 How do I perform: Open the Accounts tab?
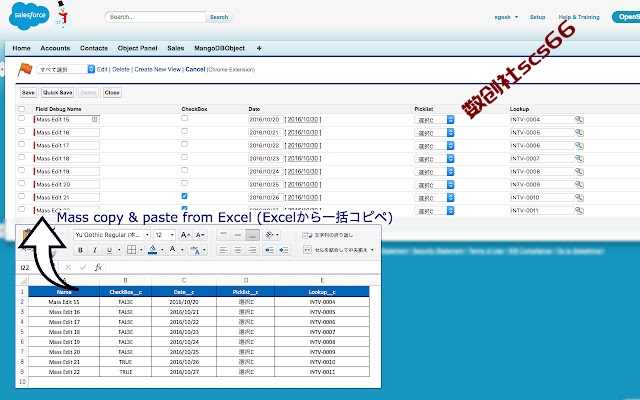pyautogui.click(x=55, y=48)
